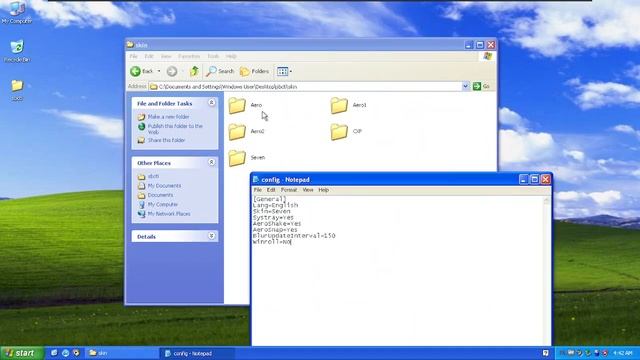Expand the Views dropdown arrow

pyautogui.click(x=291, y=71)
